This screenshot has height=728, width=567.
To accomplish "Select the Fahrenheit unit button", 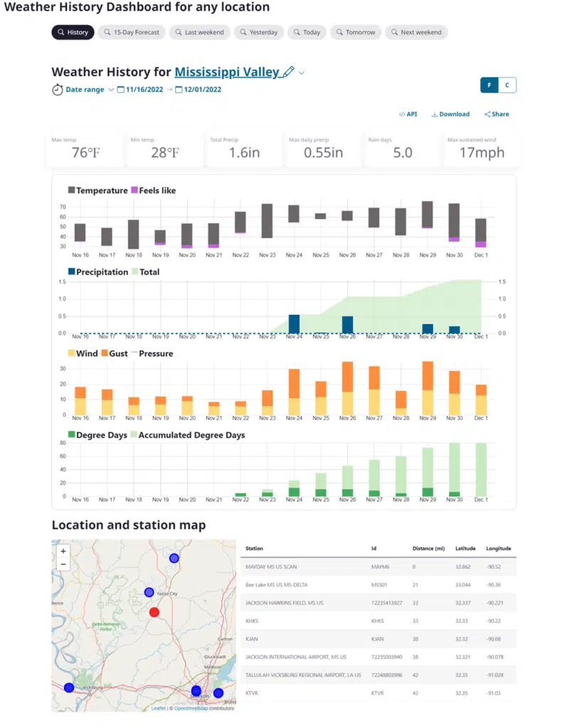I will 489,85.
